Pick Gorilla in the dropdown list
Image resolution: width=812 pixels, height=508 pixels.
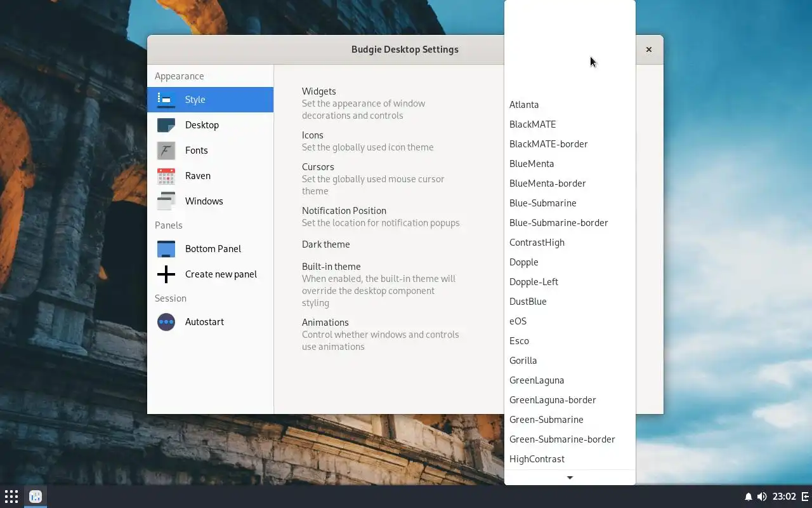tap(570, 361)
